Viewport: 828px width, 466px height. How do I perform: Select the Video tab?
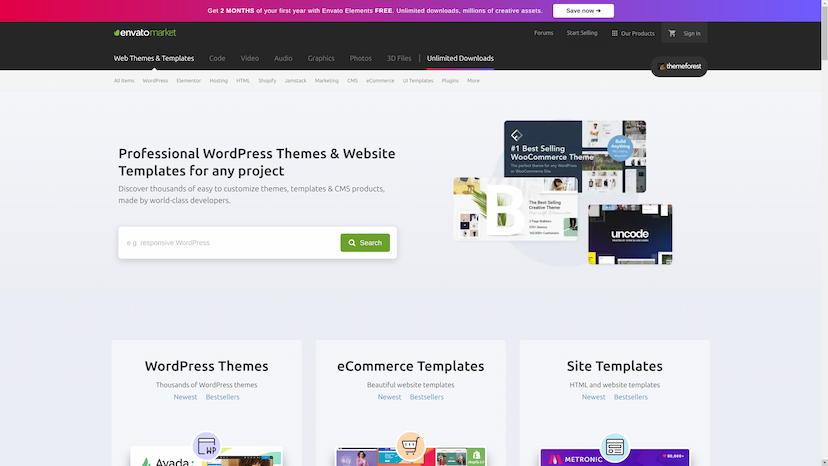click(250, 58)
